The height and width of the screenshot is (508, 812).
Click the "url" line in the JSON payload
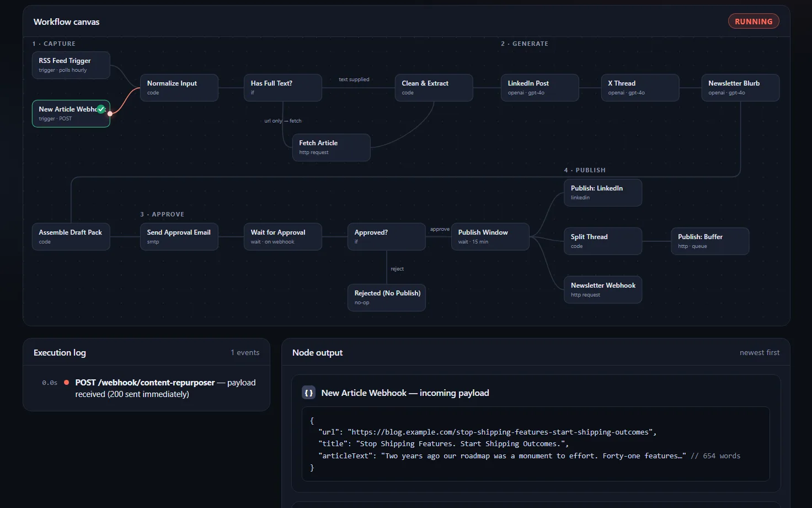488,432
